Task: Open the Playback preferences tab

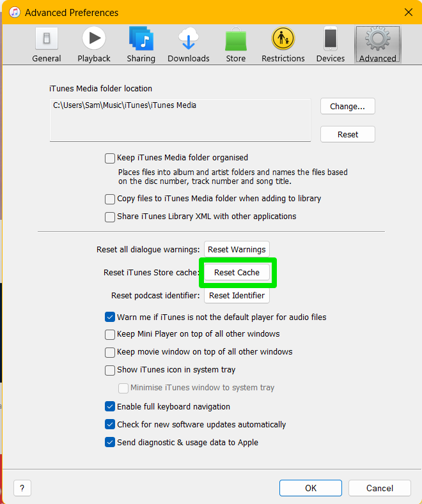Action: (94, 45)
